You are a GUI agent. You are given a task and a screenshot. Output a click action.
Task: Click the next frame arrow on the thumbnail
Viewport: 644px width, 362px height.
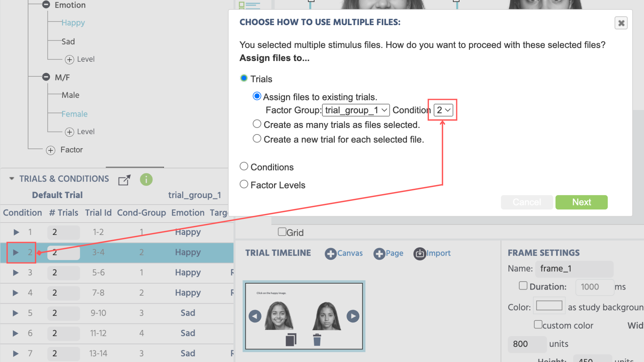pos(353,316)
